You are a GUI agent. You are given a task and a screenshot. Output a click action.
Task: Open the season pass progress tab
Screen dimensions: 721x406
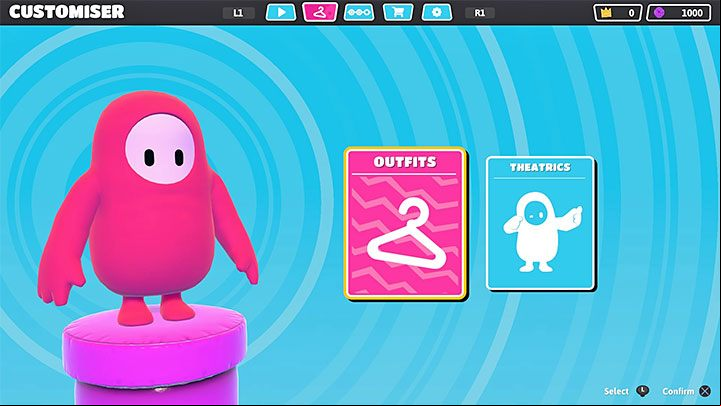pos(359,12)
